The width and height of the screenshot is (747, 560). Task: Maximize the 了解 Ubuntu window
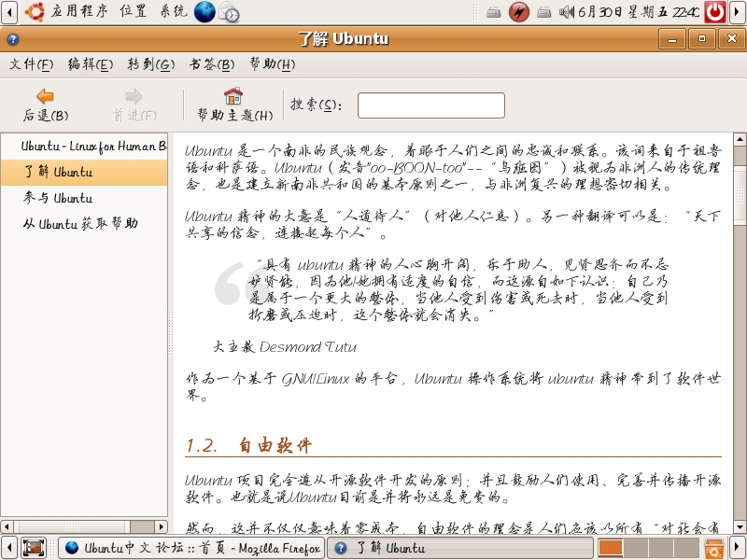[702, 39]
